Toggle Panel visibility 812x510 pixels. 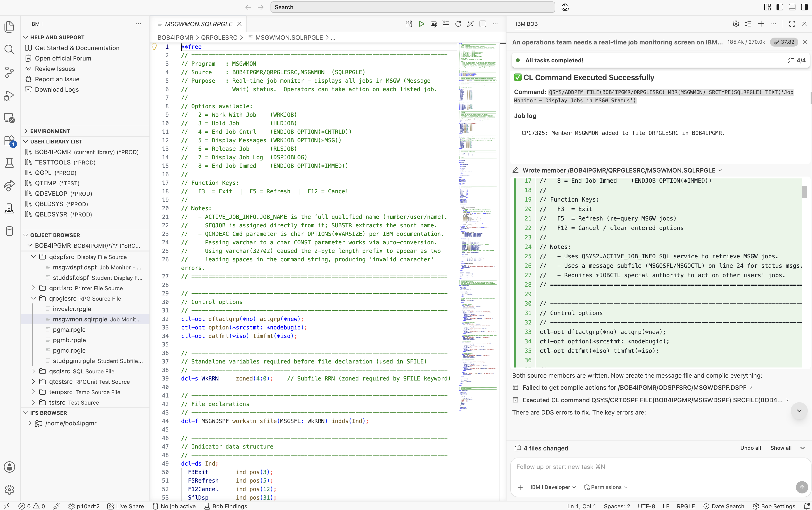pos(792,7)
